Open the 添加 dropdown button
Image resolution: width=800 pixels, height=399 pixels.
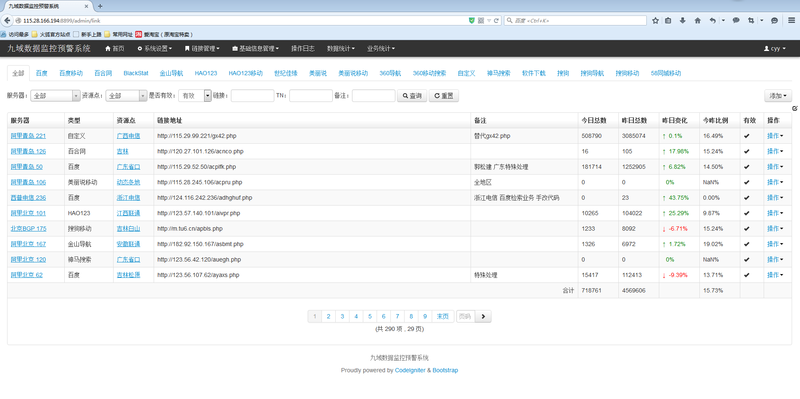778,95
